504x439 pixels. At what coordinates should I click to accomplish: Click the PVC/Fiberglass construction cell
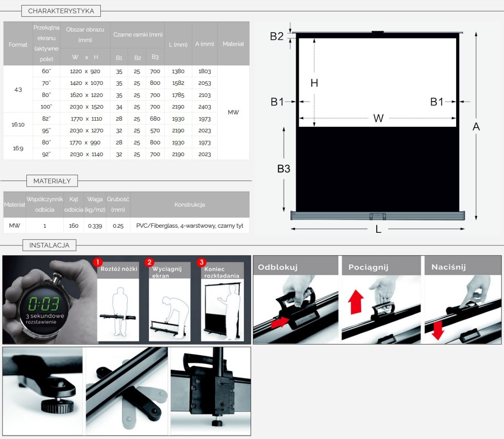[189, 226]
